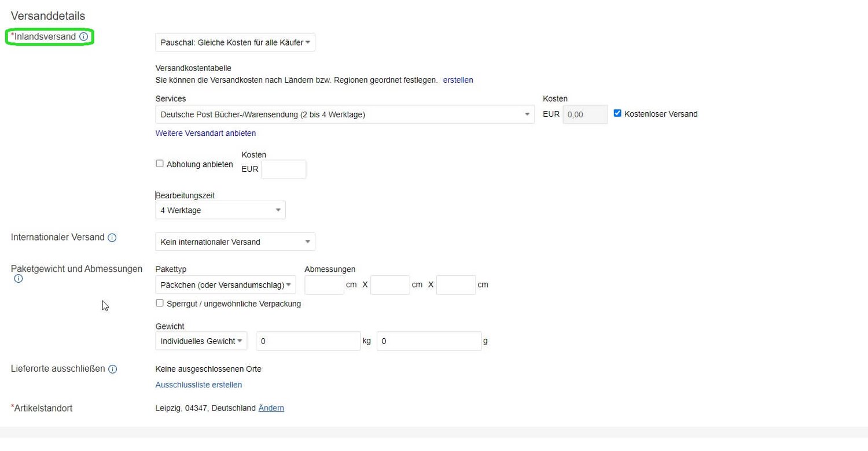868x451 pixels.
Task: Open the Bearbeitungszeit 4 Werktage dropdown
Action: tap(220, 210)
